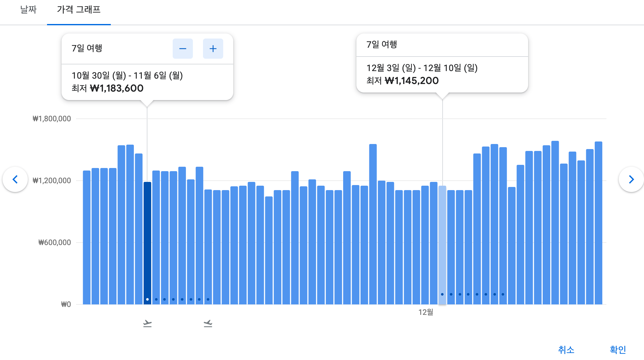Click the ₩1,183,600 lowest price label
The image size is (644, 360).
(x=116, y=88)
